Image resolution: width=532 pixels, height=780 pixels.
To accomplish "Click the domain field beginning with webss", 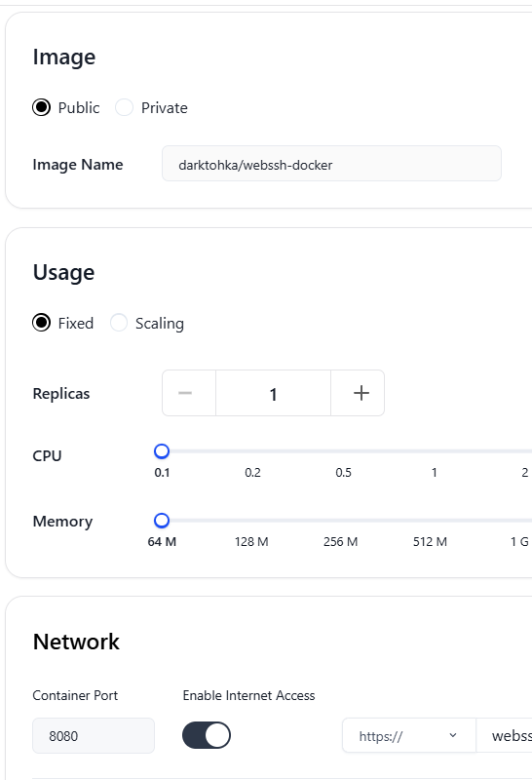I will pos(504,735).
